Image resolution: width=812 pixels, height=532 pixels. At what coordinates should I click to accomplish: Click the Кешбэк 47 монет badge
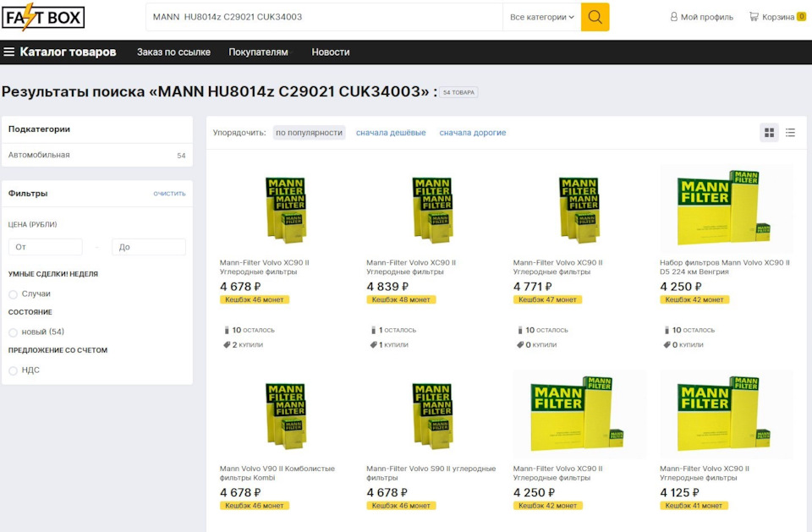click(x=547, y=299)
